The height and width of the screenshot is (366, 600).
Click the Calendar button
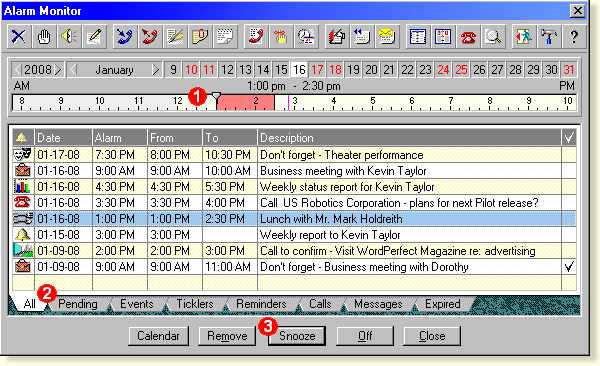click(x=158, y=336)
